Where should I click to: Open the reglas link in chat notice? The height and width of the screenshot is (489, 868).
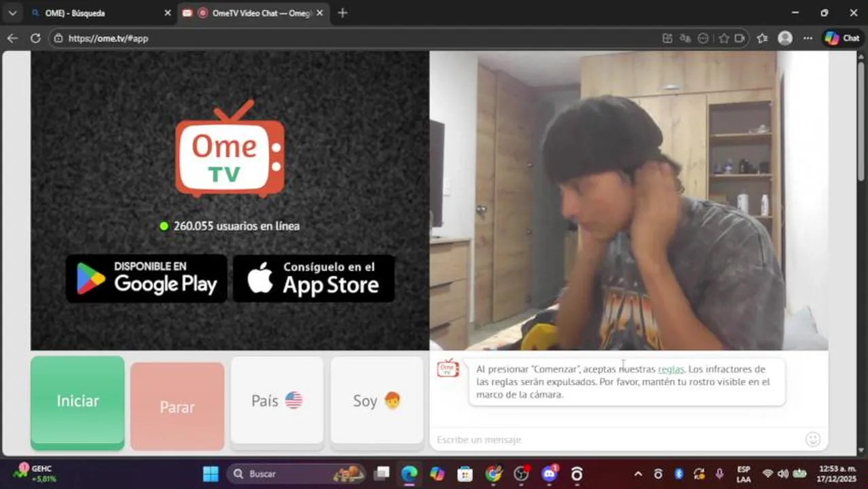[x=671, y=369]
